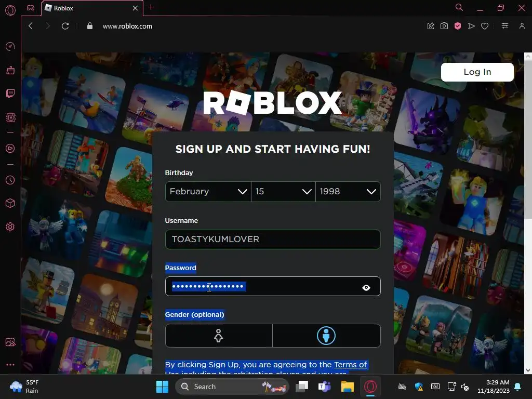Go back to previous page
The width and height of the screenshot is (532, 399).
[x=31, y=26]
